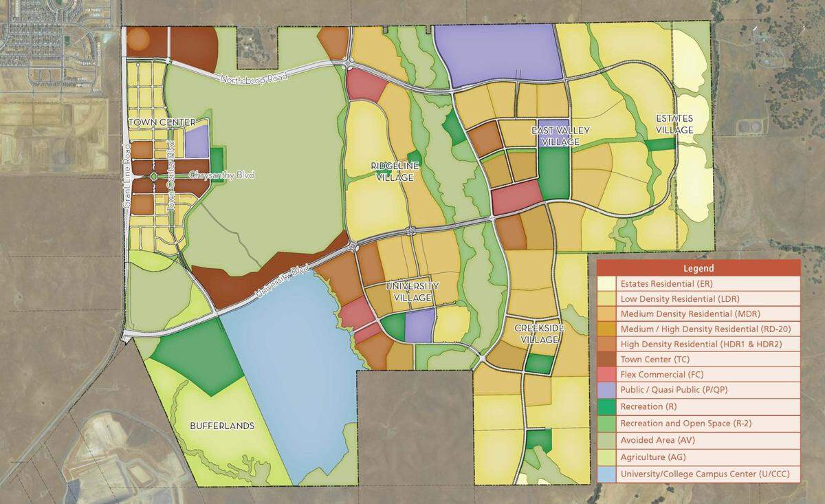Click the North Loop Road label
The height and width of the screenshot is (504, 825).
pos(254,79)
